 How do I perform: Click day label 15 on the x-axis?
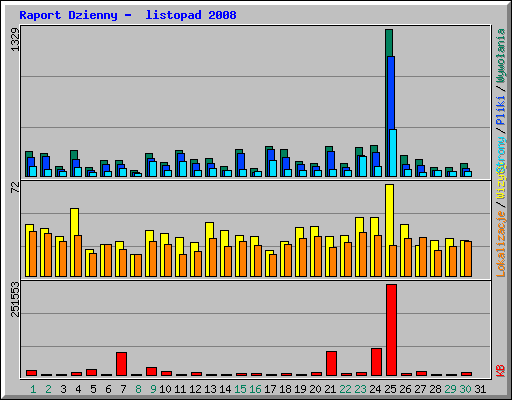240,389
